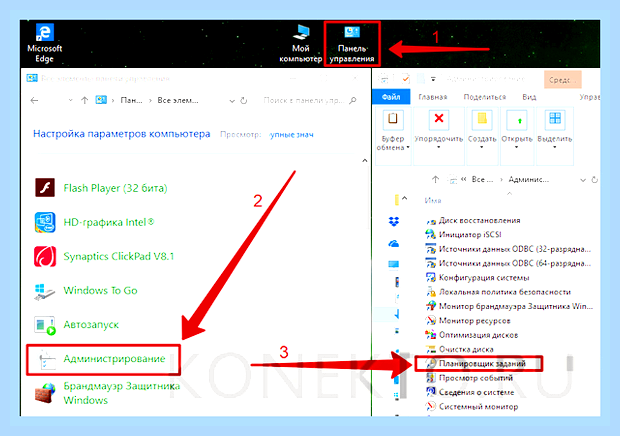Image resolution: width=620 pixels, height=436 pixels.
Task: Click the OneDrive cloud icon in sidebar
Action: pyautogui.click(x=394, y=243)
